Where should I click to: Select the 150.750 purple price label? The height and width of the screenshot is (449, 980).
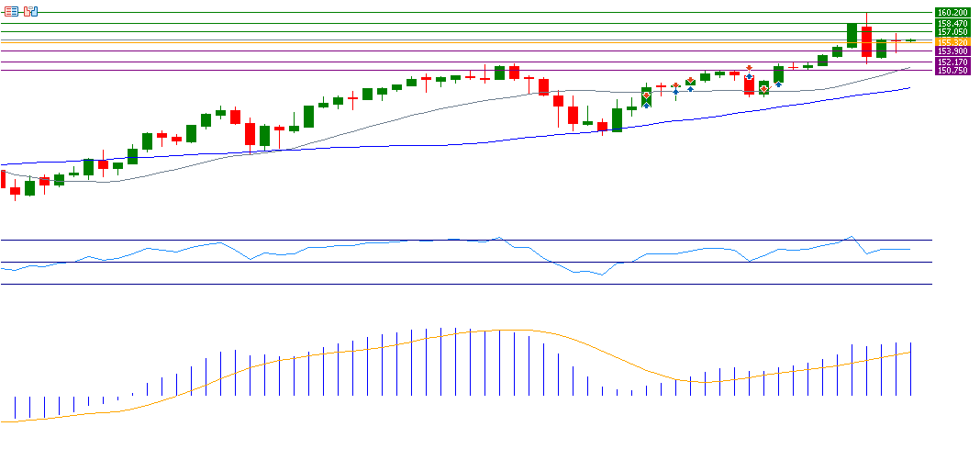(x=952, y=71)
